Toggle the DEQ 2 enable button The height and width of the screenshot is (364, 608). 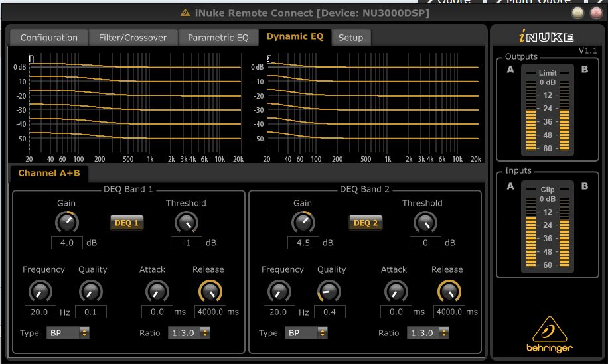pyautogui.click(x=366, y=223)
